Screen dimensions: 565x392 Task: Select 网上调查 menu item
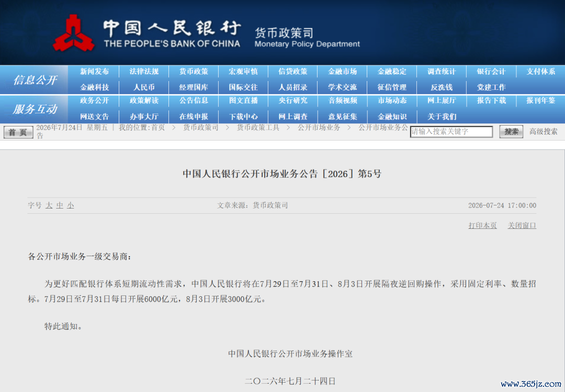(293, 117)
